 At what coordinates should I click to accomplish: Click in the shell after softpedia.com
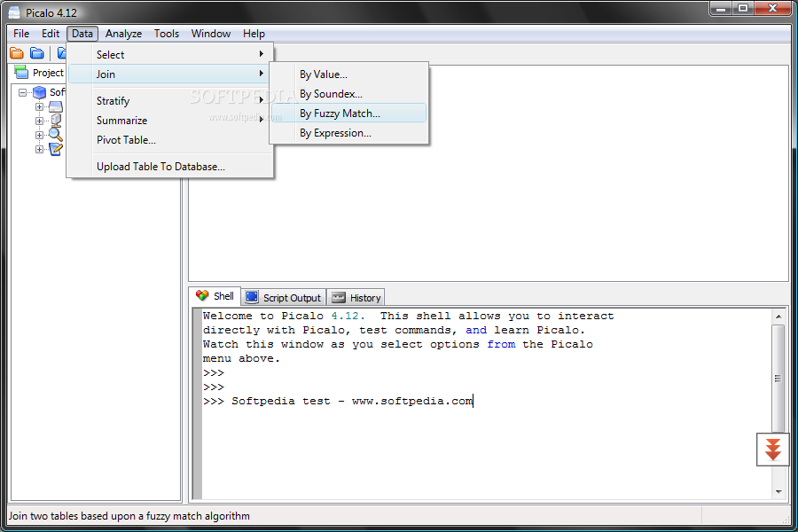(474, 401)
